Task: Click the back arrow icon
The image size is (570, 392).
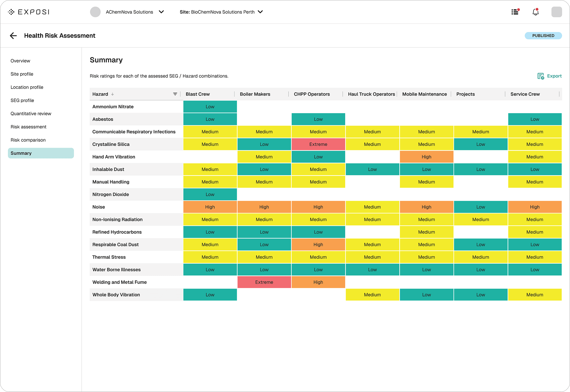Action: click(x=13, y=36)
